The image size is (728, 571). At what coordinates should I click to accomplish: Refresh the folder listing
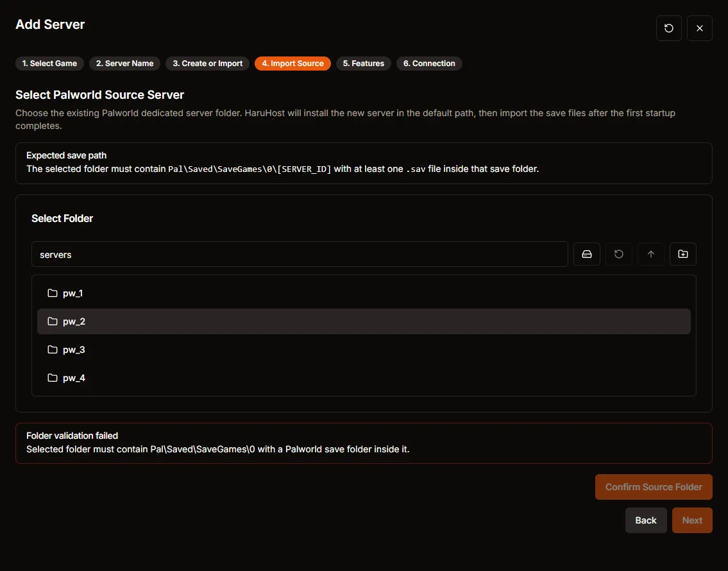pos(618,254)
